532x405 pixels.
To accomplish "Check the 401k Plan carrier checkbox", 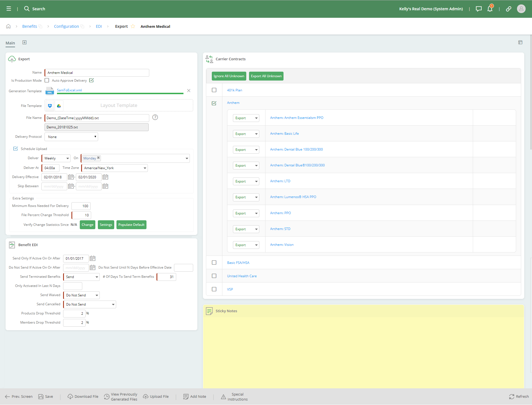I will click(x=214, y=90).
